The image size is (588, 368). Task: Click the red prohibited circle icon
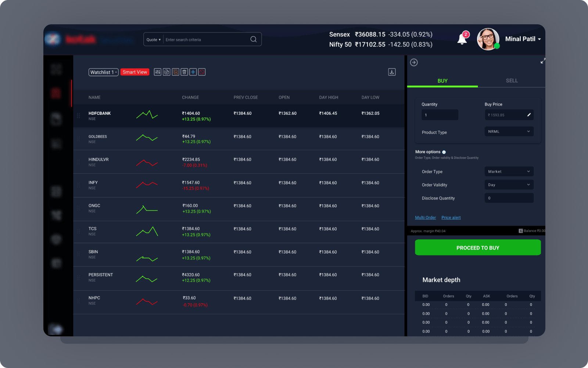(202, 72)
